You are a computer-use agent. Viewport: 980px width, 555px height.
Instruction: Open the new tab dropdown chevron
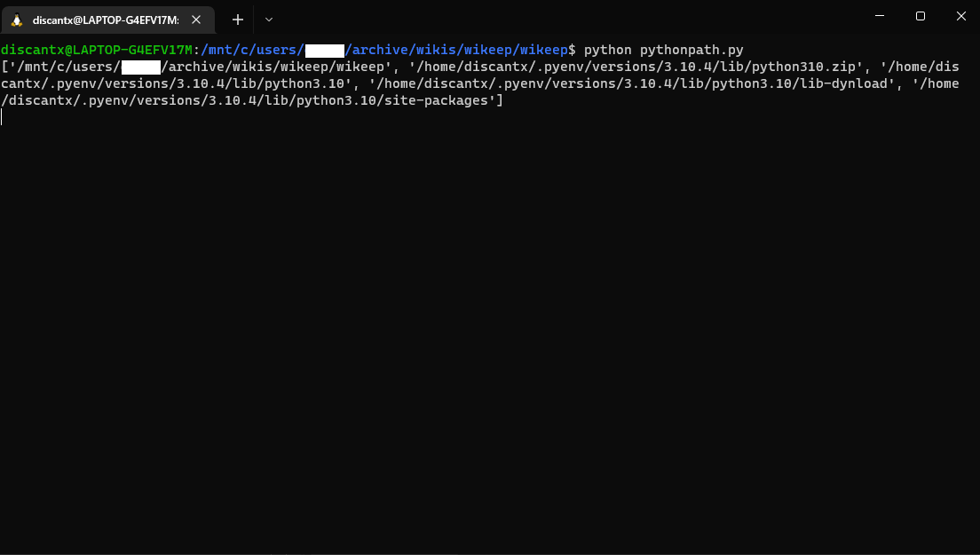(x=268, y=19)
